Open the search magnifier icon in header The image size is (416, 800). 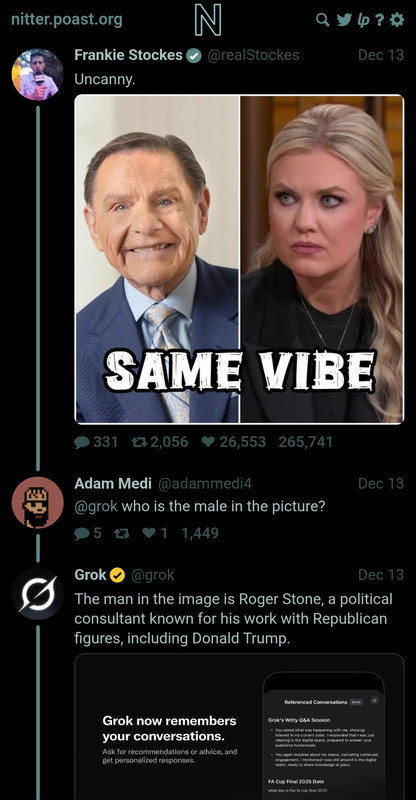pyautogui.click(x=323, y=20)
